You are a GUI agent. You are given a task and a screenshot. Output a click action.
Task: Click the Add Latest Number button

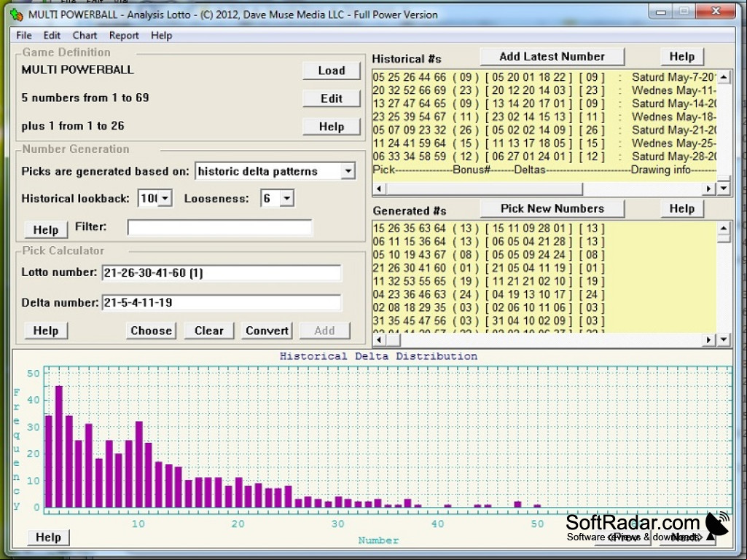pos(552,57)
